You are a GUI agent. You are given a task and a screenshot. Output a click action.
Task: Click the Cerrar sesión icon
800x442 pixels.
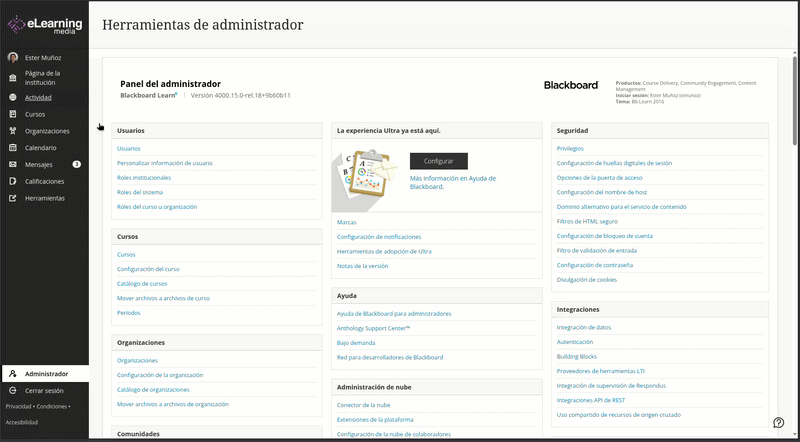(x=13, y=391)
